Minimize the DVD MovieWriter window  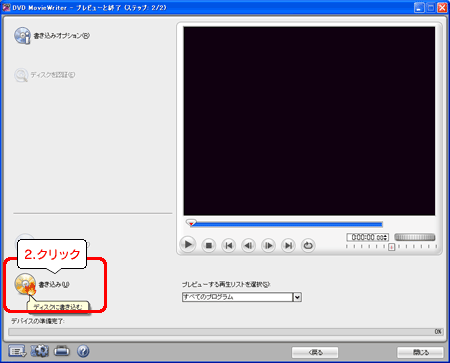click(x=419, y=7)
